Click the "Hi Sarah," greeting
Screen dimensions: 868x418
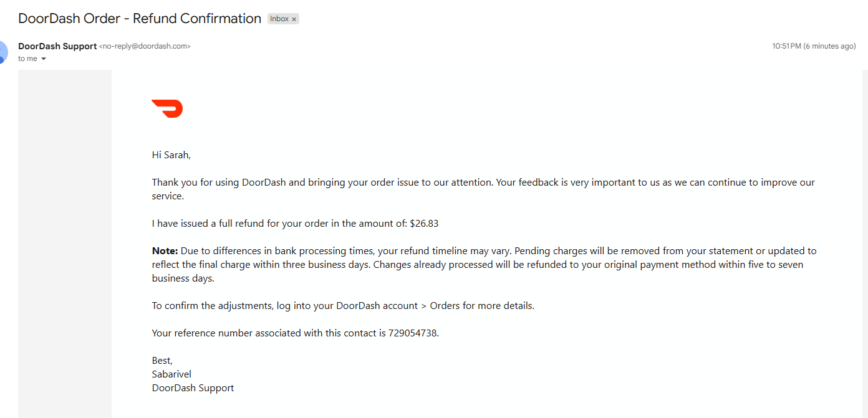(x=171, y=155)
